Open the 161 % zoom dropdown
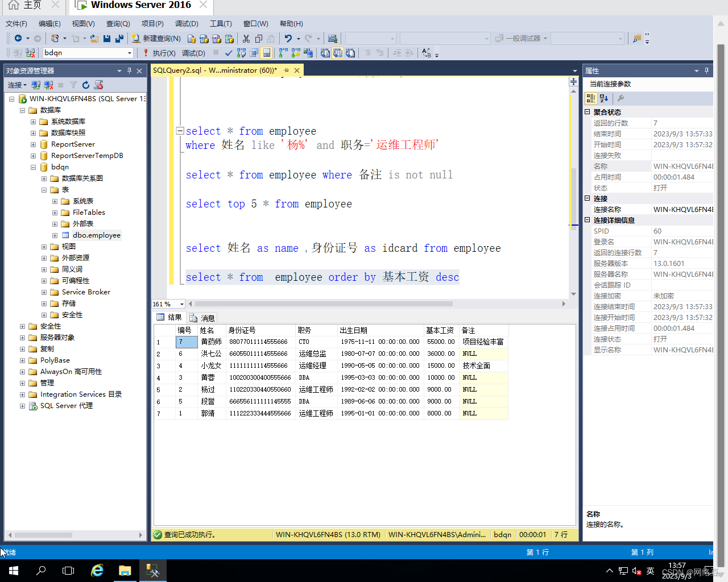 [x=181, y=304]
